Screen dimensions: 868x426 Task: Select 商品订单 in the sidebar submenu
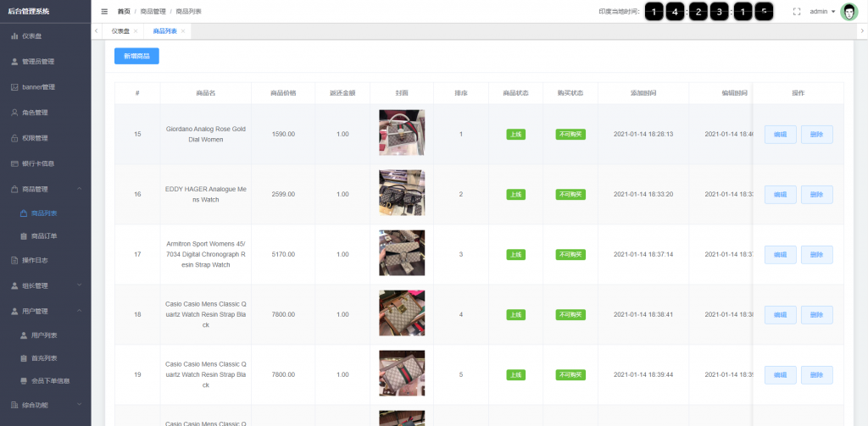[x=44, y=235]
